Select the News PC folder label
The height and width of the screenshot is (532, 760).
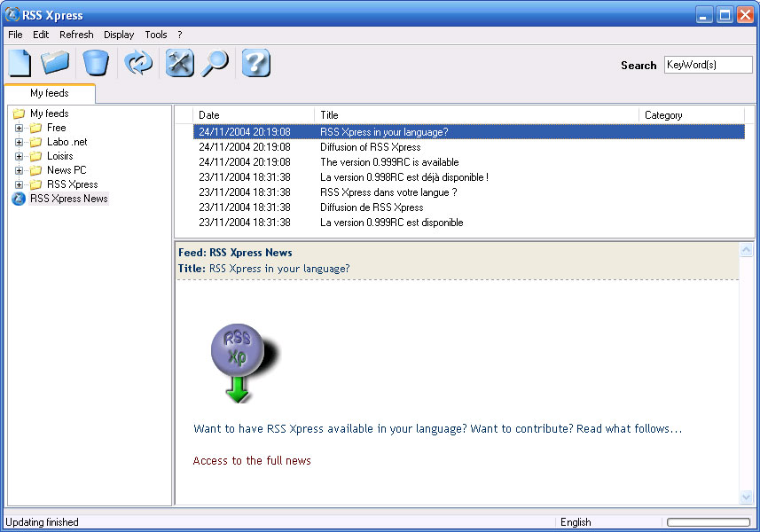[x=67, y=170]
